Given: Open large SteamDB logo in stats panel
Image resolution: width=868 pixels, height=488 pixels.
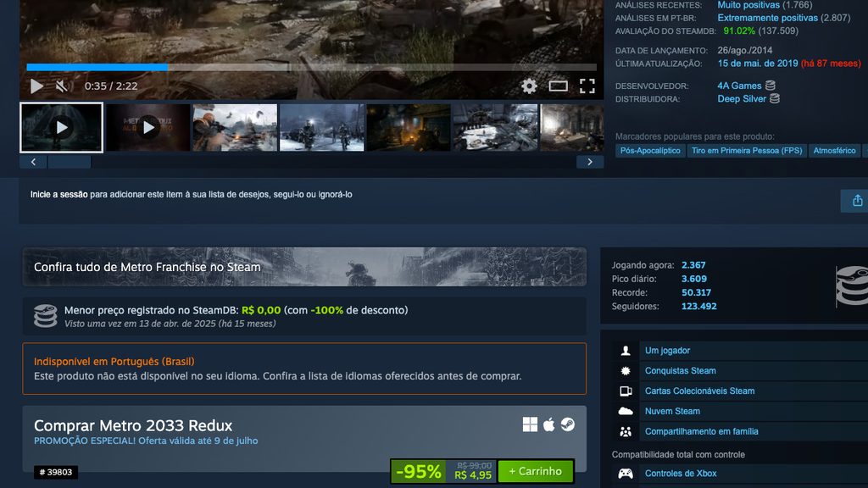Looking at the screenshot, I should (852, 286).
